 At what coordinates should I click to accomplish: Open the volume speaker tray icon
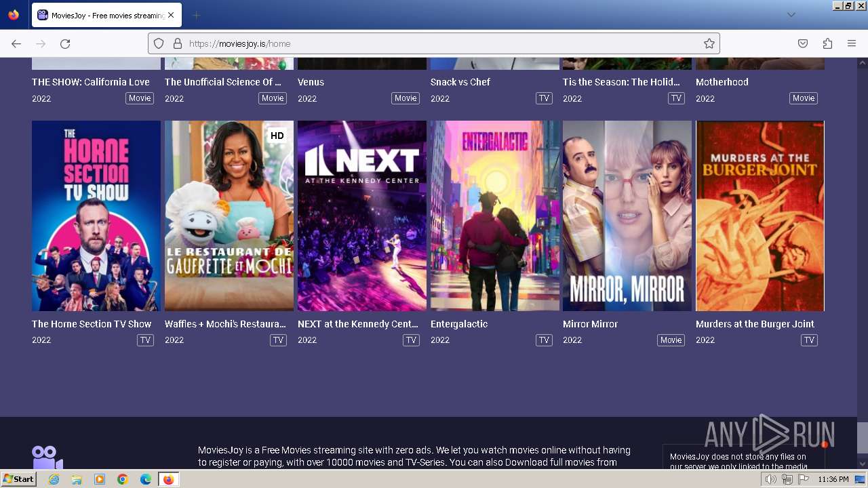tap(771, 479)
